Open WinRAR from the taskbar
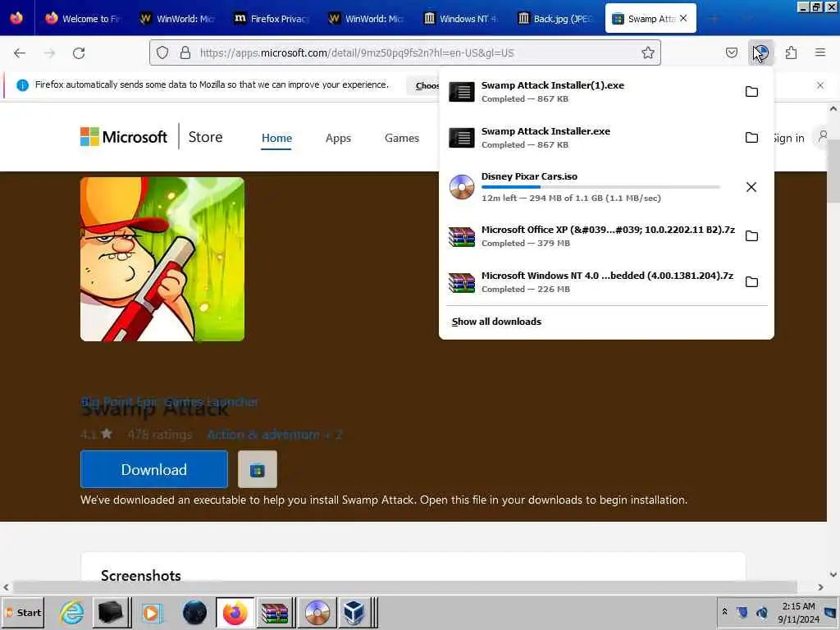 [275, 612]
